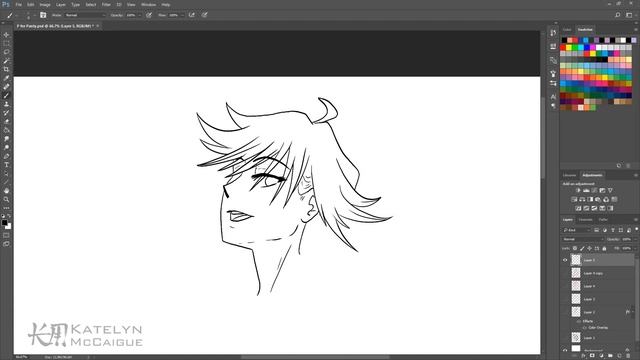Toggle lock position

click(589, 248)
